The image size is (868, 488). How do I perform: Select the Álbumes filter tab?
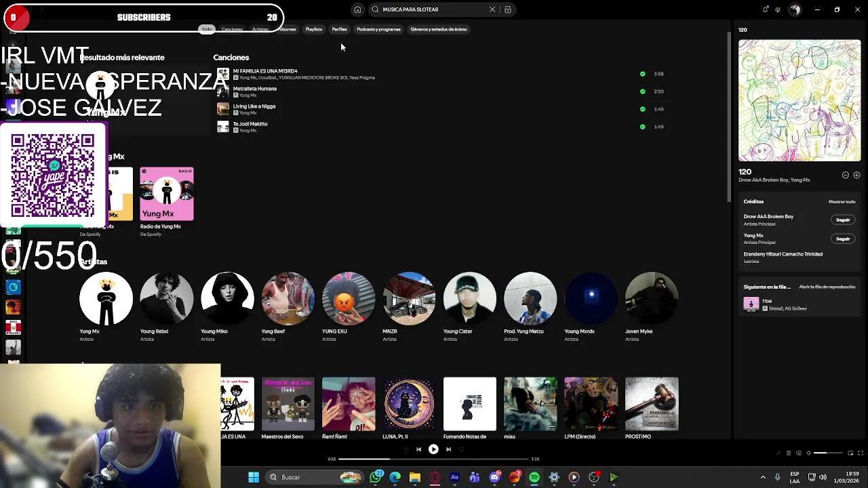click(x=287, y=29)
